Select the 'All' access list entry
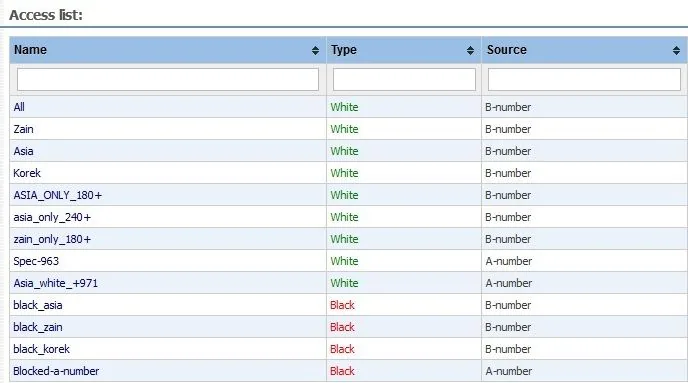Screen dimensions: 688x383 pyautogui.click(x=19, y=107)
